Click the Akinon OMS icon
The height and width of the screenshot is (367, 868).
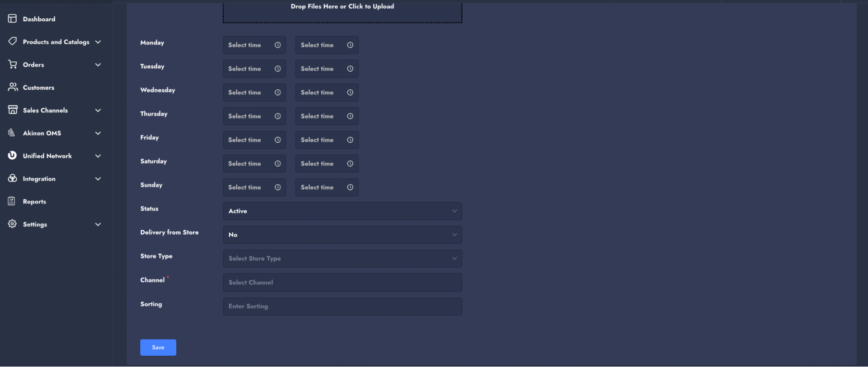[12, 133]
